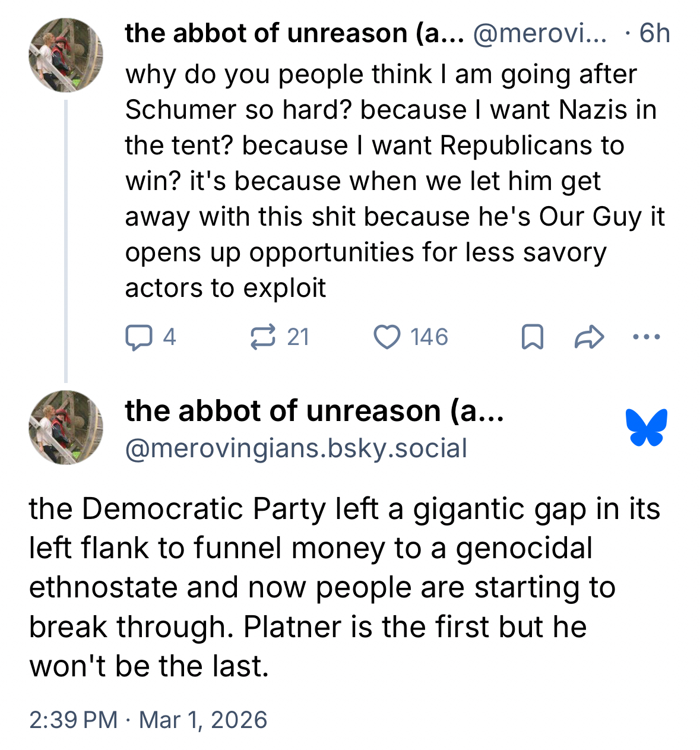Open the @merovingians.bsky.social handle link

[296, 448]
